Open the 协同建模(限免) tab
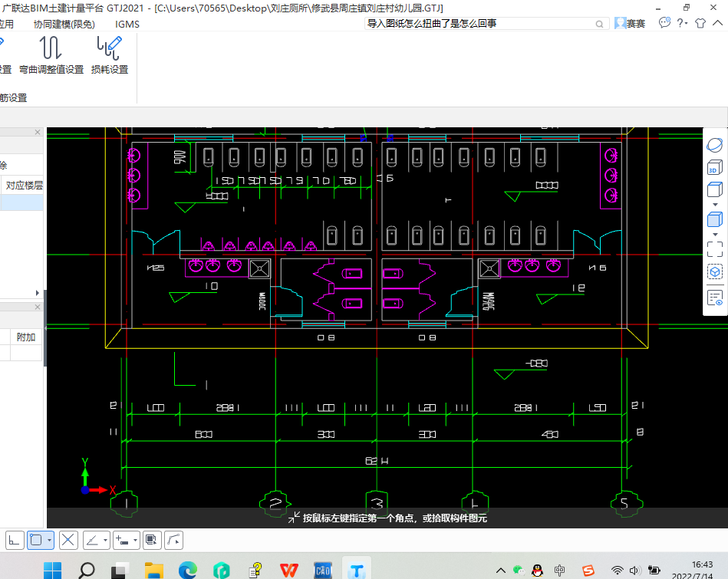 64,24
